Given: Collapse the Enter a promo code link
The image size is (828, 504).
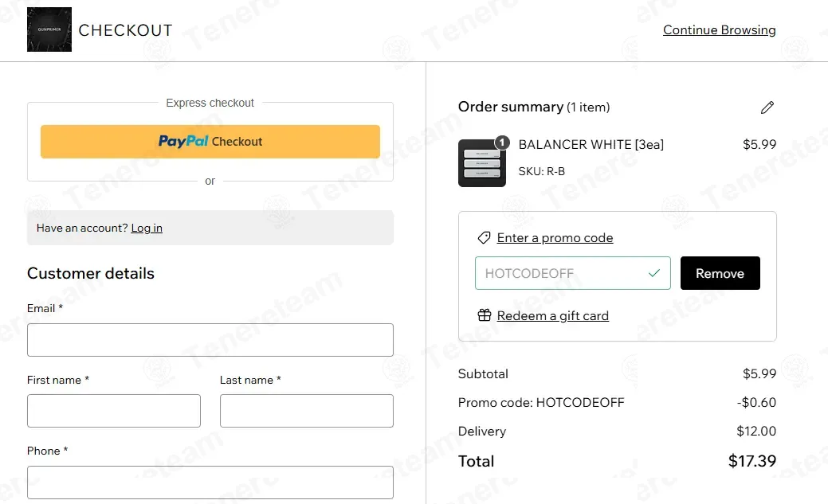Looking at the screenshot, I should pyautogui.click(x=555, y=238).
